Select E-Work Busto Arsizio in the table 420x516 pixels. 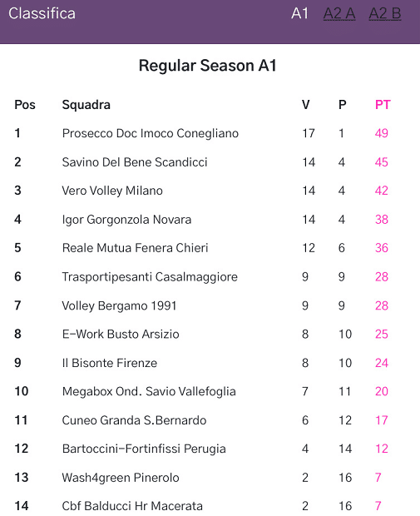pyautogui.click(x=121, y=335)
